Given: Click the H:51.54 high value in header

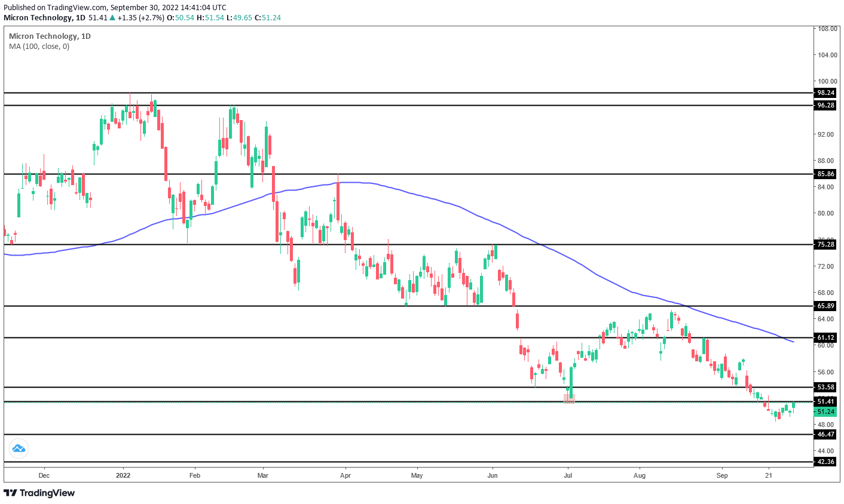Looking at the screenshot, I should (x=210, y=18).
